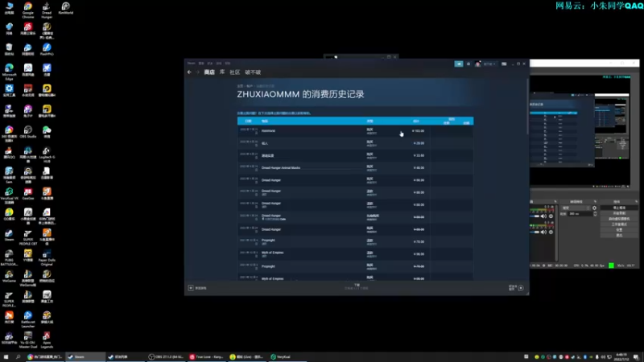Open the Steam community tab (社区)
The width and height of the screenshot is (644, 362).
[x=234, y=72]
